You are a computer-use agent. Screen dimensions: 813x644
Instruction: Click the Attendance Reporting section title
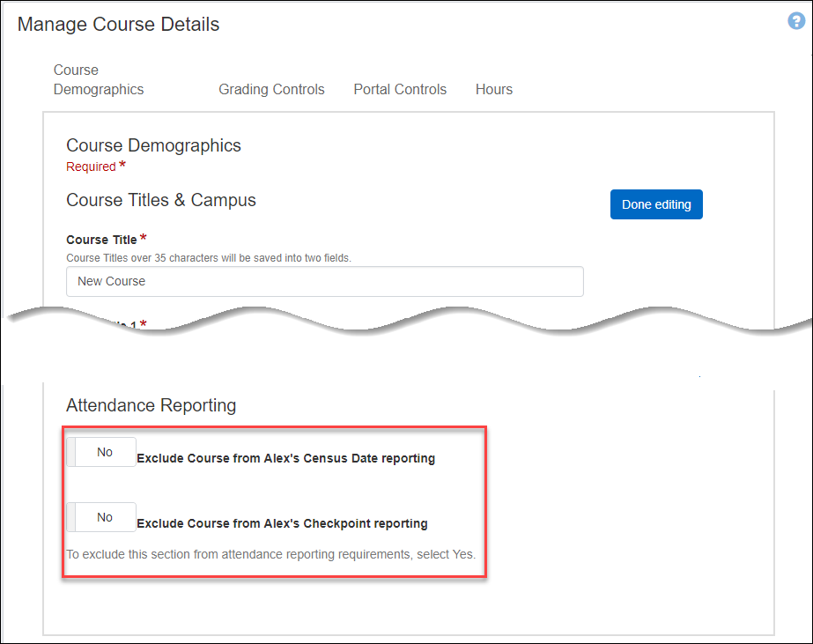coord(151,405)
